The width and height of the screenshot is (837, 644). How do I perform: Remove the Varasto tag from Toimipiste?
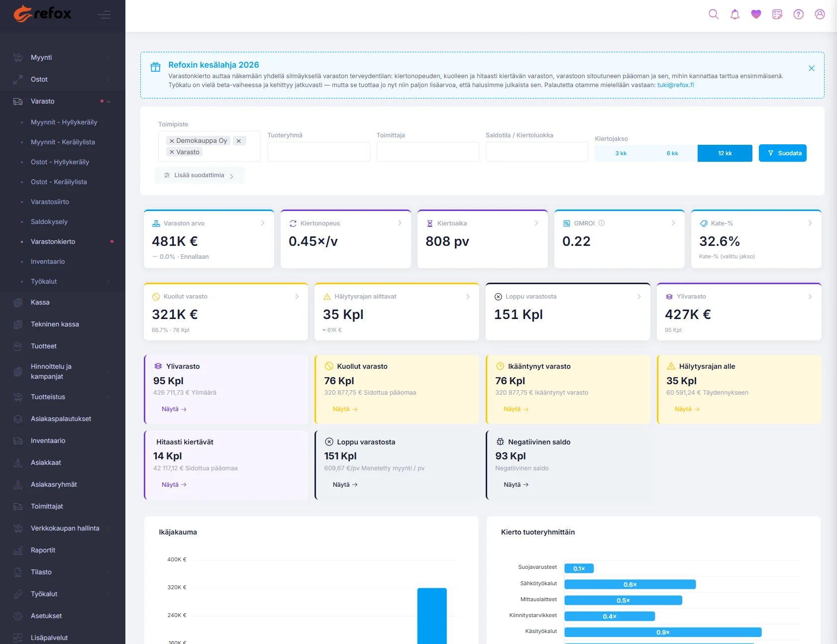click(x=172, y=152)
